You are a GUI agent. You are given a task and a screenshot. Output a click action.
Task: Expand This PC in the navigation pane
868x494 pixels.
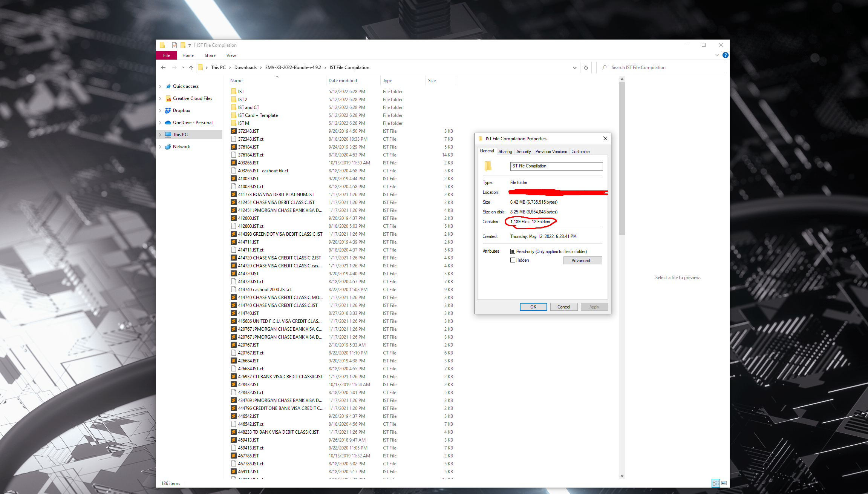point(161,134)
